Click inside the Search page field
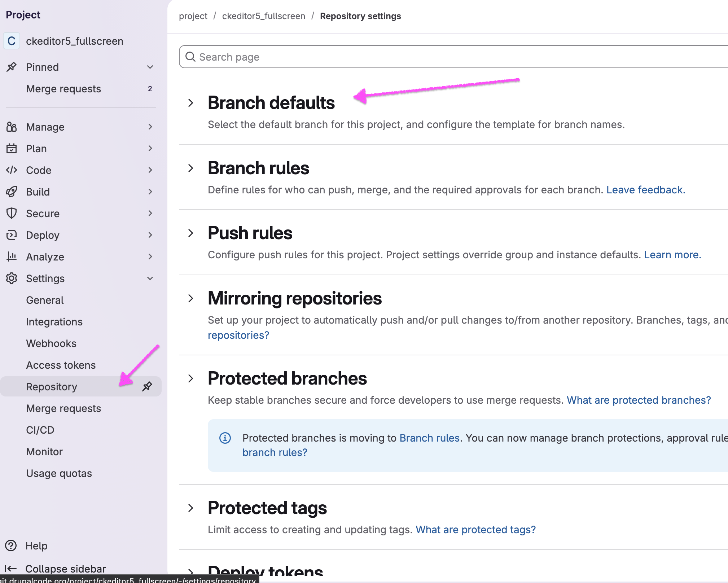This screenshot has height=583, width=728. (289, 57)
